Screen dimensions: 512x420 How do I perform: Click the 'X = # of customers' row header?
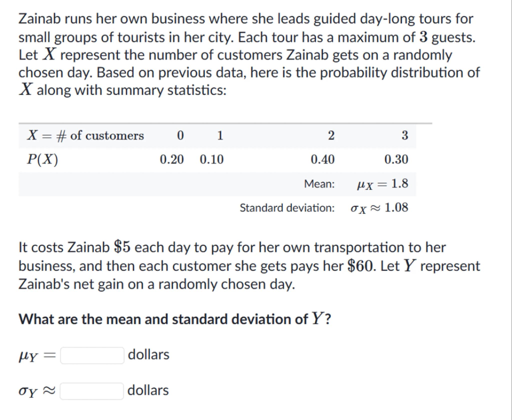85,136
